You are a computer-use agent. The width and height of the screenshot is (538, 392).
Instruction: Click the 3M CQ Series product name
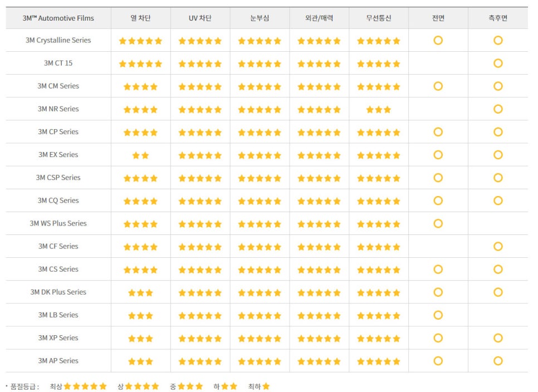tap(58, 200)
